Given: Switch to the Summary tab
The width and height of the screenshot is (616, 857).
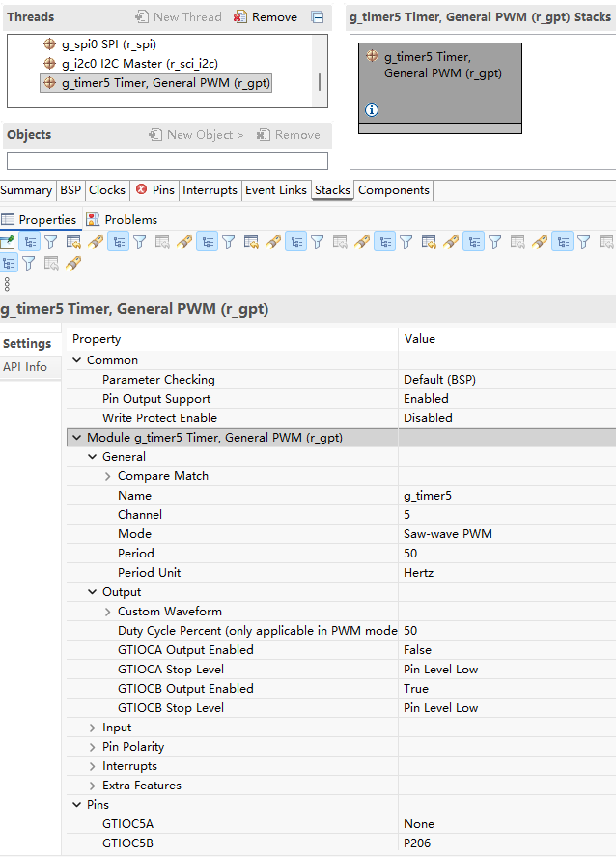Looking at the screenshot, I should tap(26, 190).
